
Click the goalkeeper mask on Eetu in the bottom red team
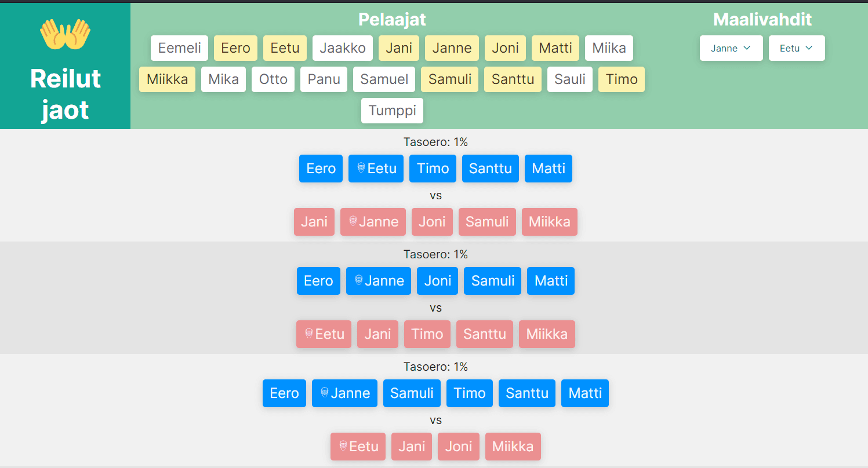[344, 447]
